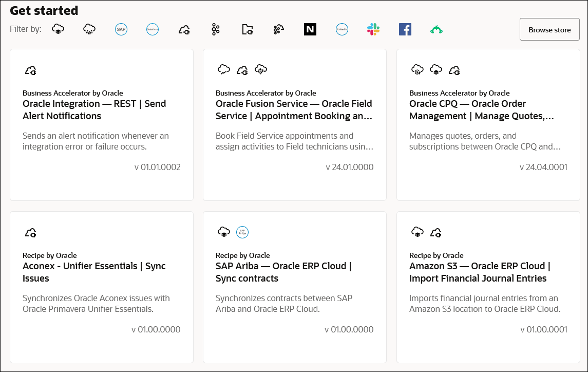Image resolution: width=588 pixels, height=372 pixels.
Task: Filter by the folder-plug File adapter icon
Action: tap(247, 29)
